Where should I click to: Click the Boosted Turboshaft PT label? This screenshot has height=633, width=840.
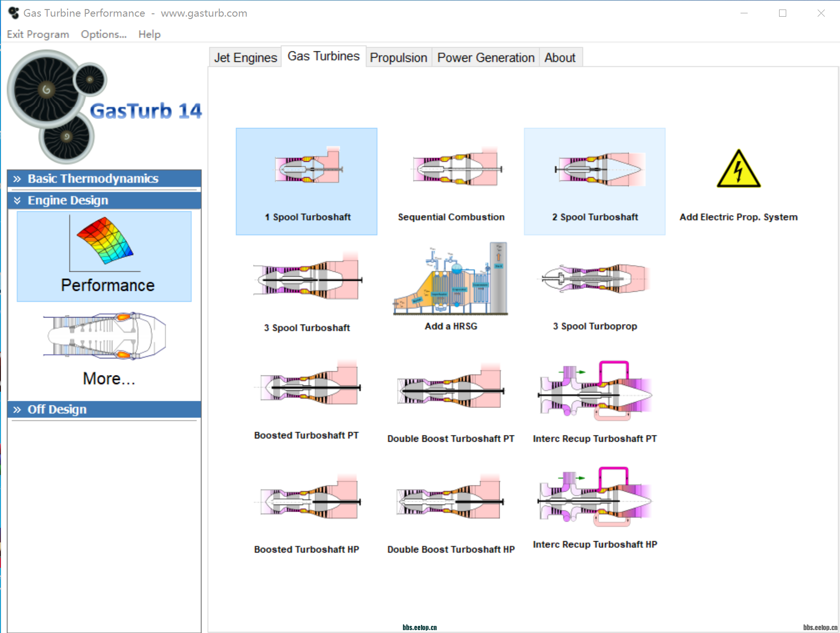[x=306, y=435]
